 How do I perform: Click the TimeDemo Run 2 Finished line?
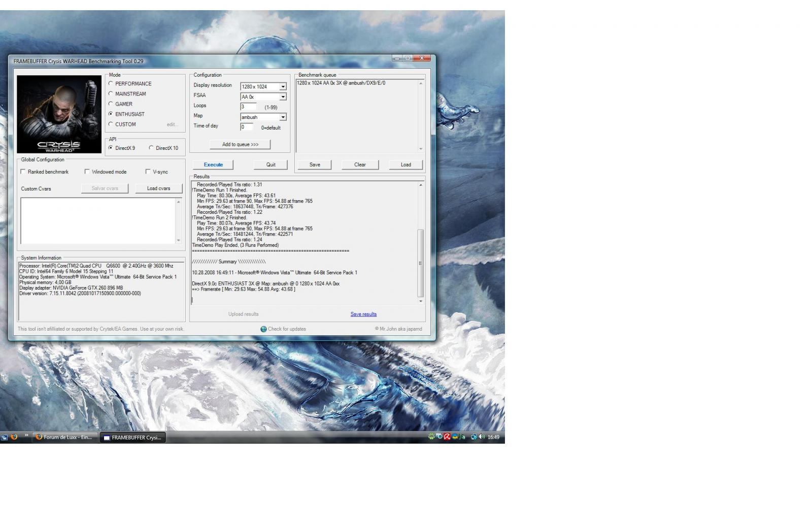pos(219,218)
